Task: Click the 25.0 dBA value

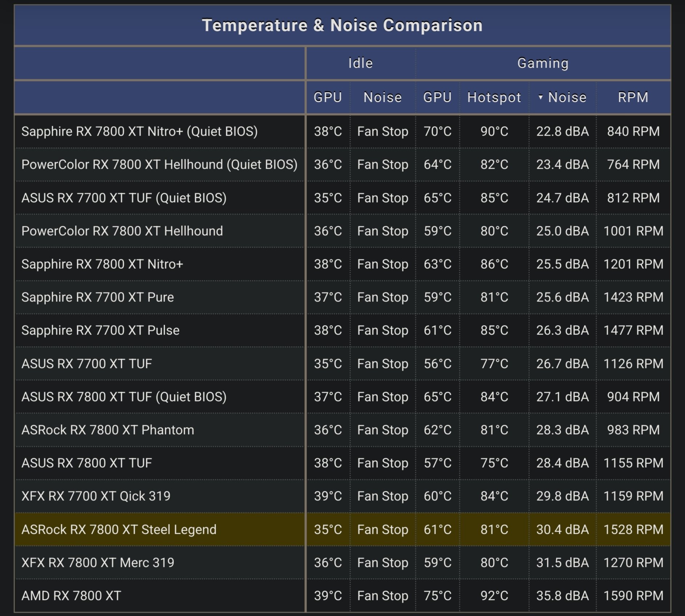Action: point(562,231)
